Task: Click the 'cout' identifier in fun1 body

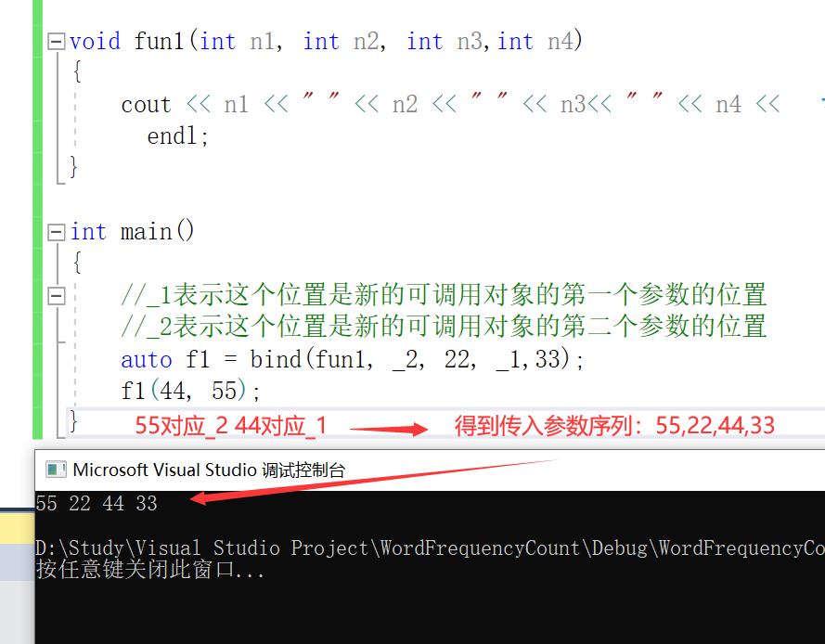Action: pyautogui.click(x=147, y=105)
